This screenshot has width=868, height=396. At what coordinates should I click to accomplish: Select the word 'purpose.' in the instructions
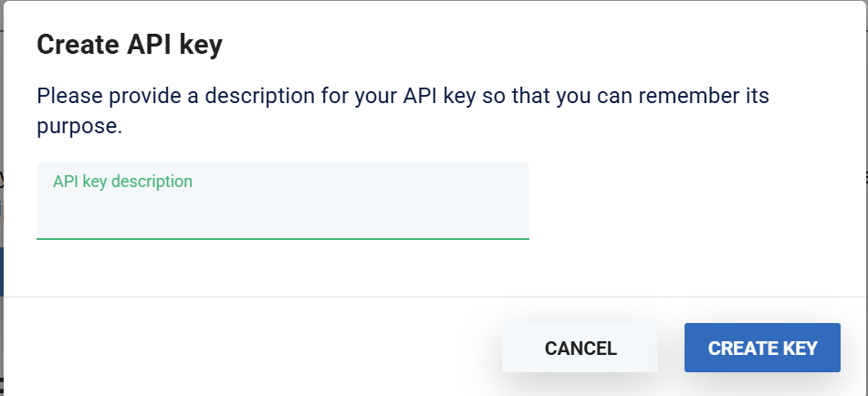coord(79,127)
